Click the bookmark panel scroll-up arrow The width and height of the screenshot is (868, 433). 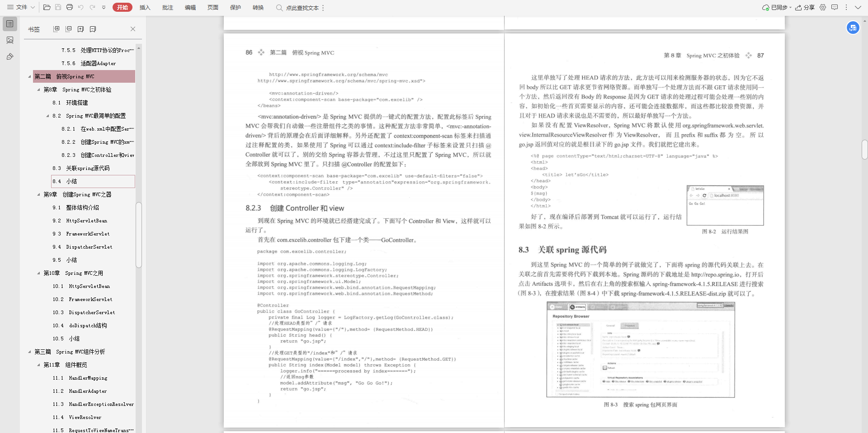click(x=139, y=48)
